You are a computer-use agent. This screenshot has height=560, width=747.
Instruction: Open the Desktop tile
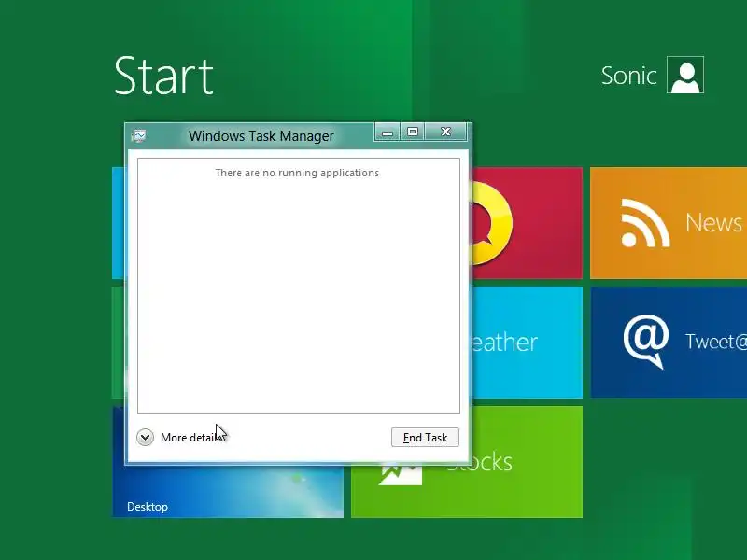pos(228,491)
